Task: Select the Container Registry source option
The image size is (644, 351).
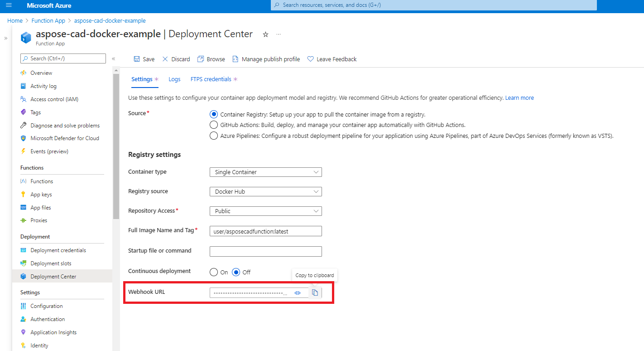Action: [x=214, y=115]
